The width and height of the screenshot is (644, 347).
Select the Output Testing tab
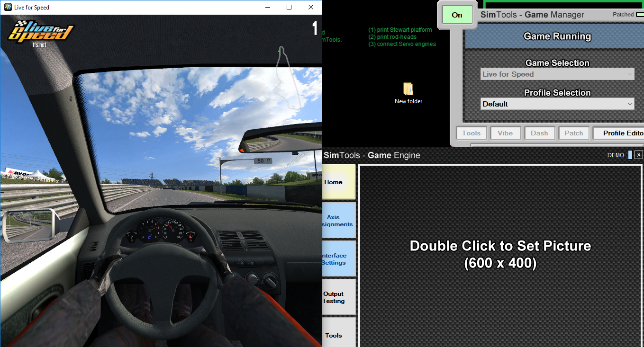[338, 297]
